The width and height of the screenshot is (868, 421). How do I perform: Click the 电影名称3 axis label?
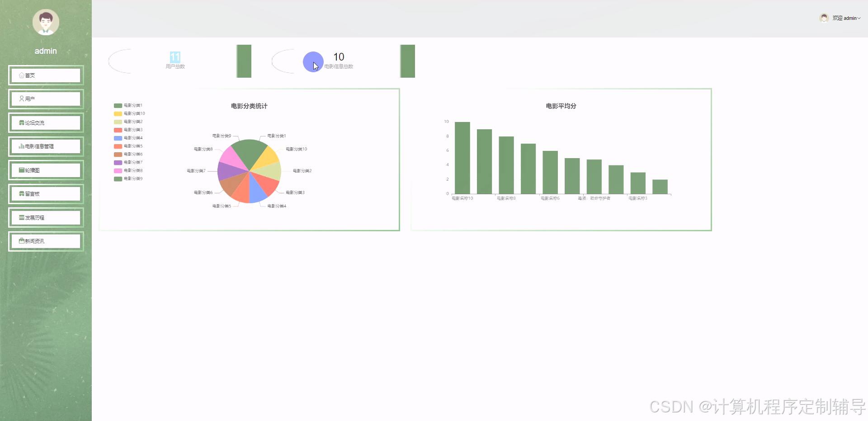pyautogui.click(x=638, y=198)
